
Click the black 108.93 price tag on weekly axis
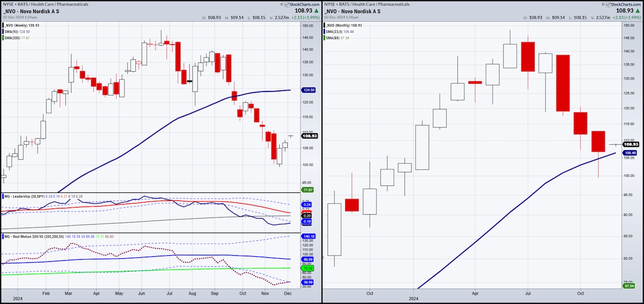[x=309, y=136]
